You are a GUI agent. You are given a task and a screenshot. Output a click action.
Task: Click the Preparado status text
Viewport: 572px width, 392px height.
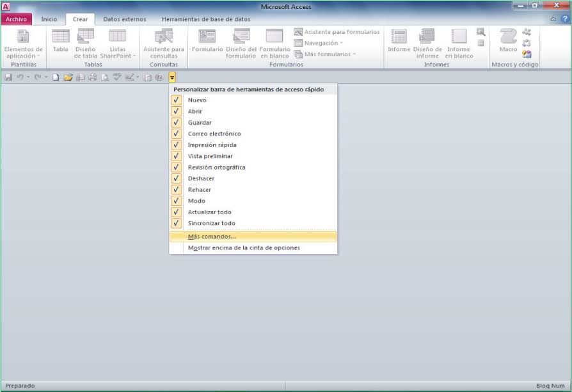point(20,386)
